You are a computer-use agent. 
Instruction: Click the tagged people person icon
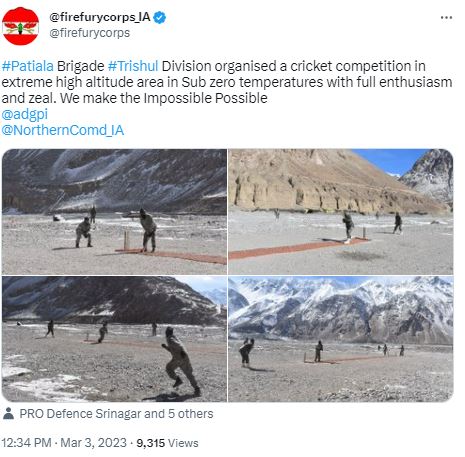(x=8, y=413)
